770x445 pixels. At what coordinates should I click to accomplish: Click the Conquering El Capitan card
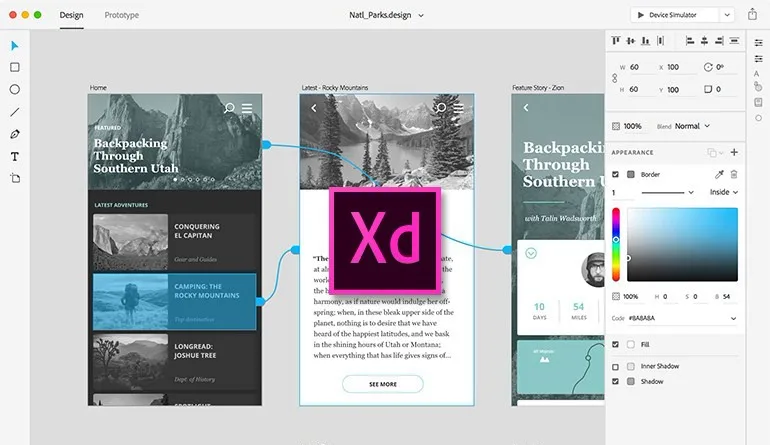tap(174, 242)
